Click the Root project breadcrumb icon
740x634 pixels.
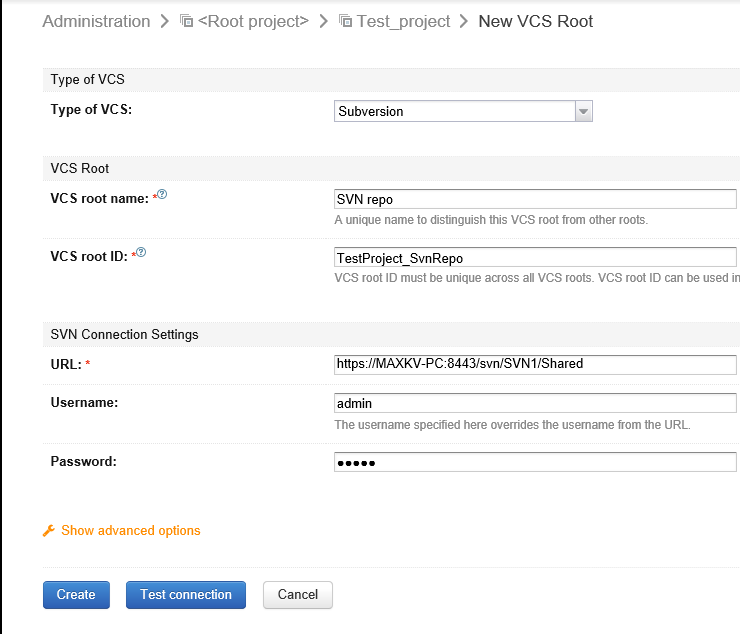click(187, 21)
